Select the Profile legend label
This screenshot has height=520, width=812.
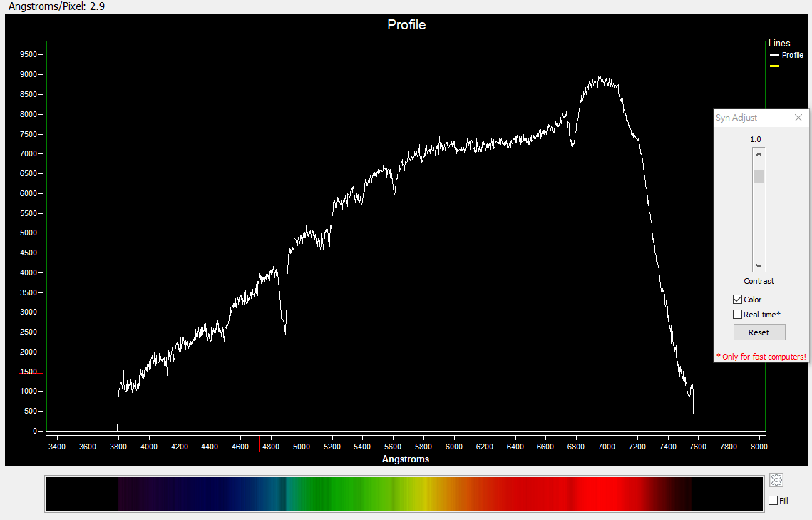point(792,56)
